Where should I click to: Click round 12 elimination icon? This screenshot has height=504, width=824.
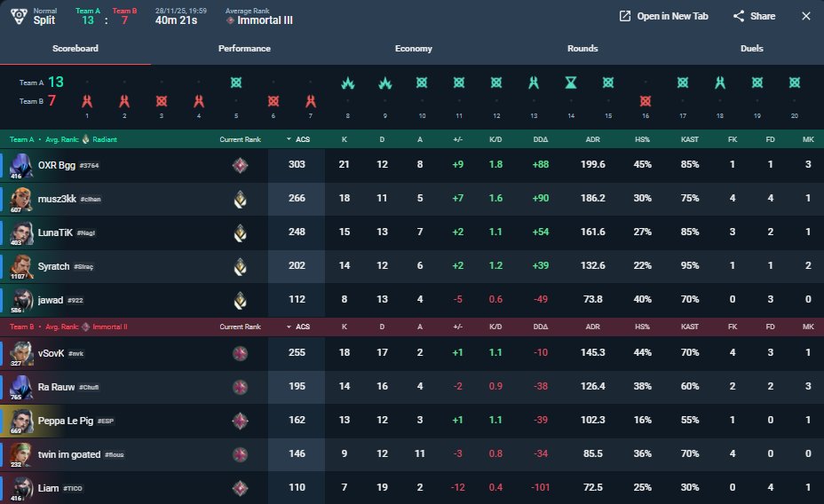(x=496, y=83)
